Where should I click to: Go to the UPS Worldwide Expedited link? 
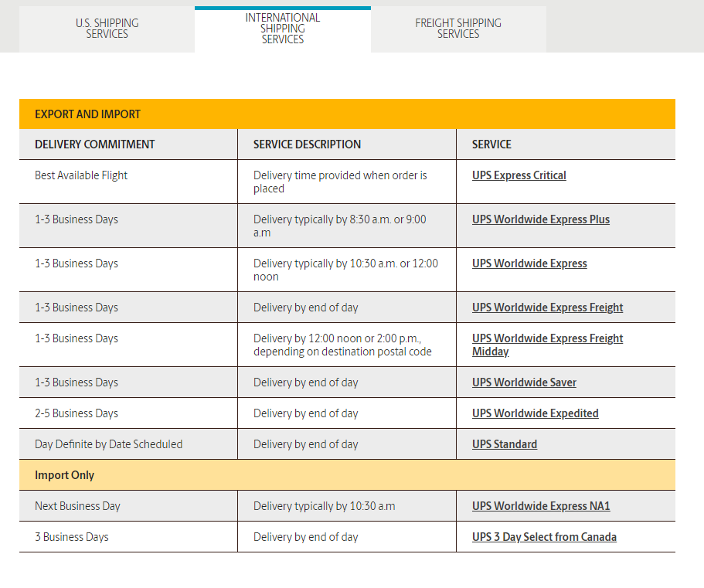click(536, 413)
